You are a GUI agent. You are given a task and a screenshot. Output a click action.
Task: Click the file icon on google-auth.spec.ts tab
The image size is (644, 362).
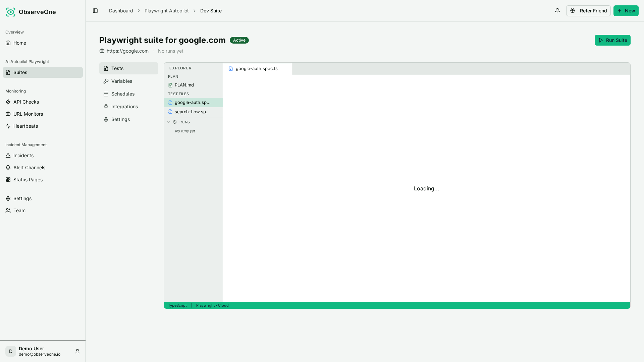tap(231, 69)
